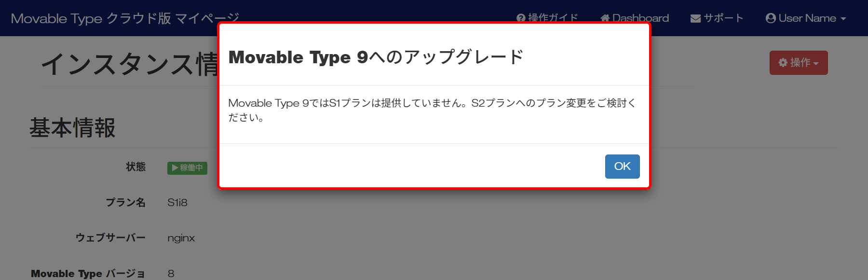Open the 操作 gear dropdown button
Viewport: 868px width, 280px height.
799,63
